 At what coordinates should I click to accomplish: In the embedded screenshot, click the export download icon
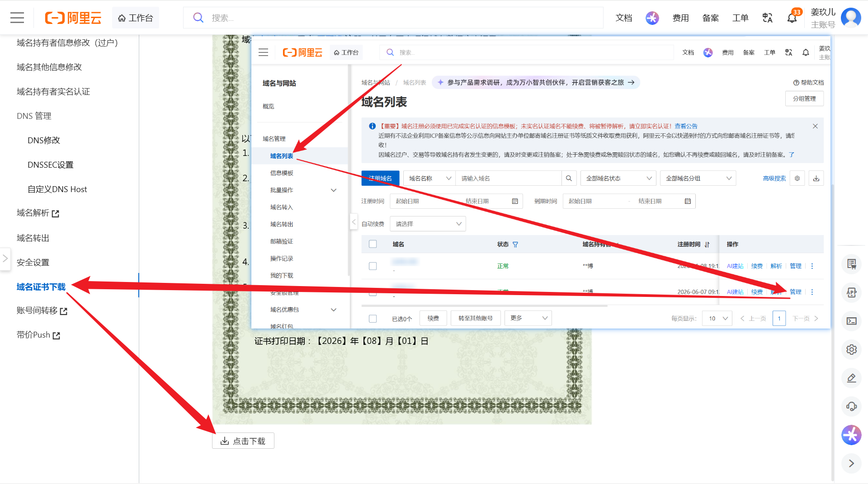point(816,179)
